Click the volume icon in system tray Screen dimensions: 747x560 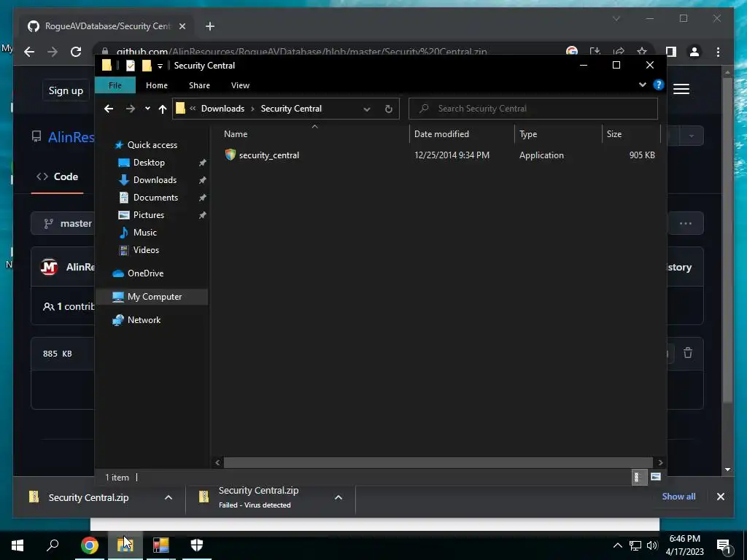pyautogui.click(x=652, y=545)
